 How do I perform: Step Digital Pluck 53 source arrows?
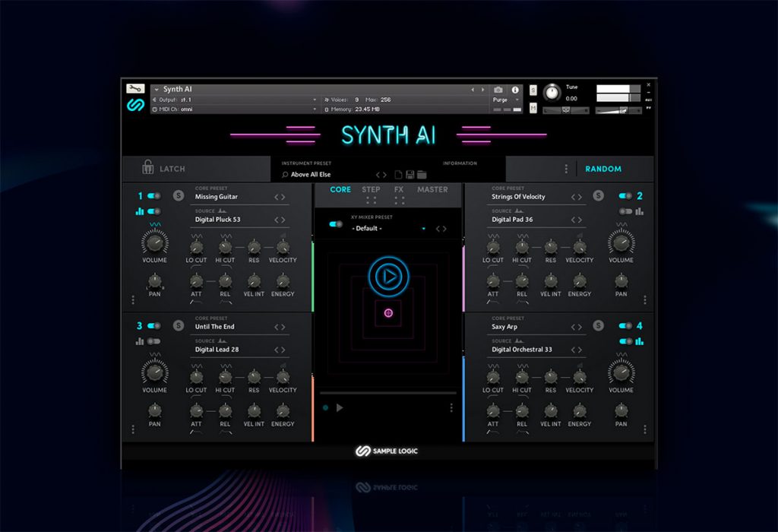[x=280, y=220]
